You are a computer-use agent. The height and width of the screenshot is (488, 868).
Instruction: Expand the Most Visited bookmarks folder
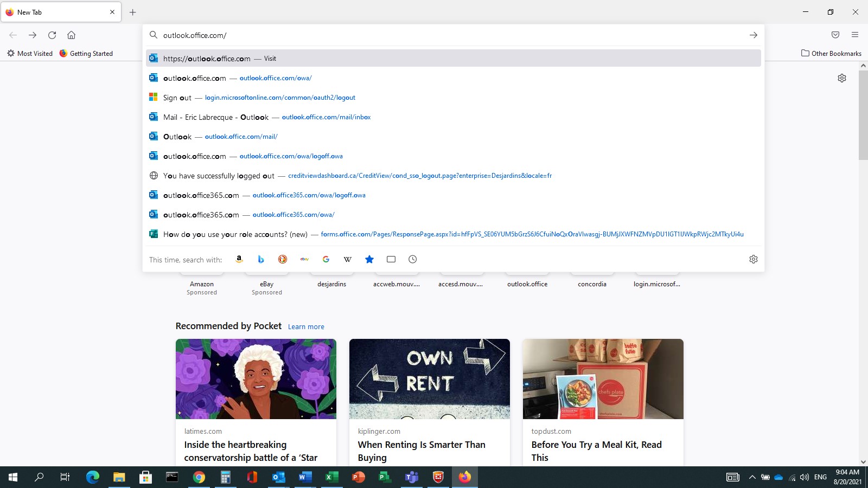30,53
